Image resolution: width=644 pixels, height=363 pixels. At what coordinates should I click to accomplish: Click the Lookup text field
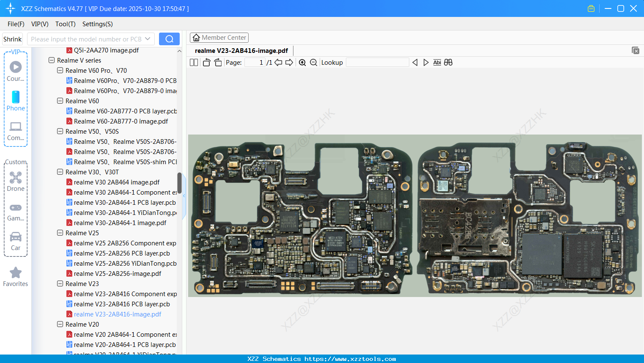(377, 63)
